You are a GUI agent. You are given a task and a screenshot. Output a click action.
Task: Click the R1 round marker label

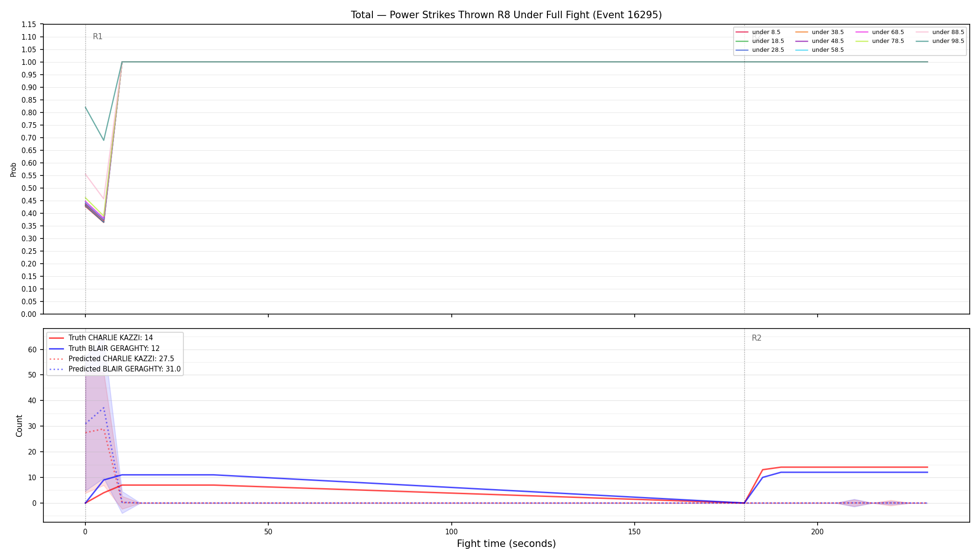[x=98, y=36]
